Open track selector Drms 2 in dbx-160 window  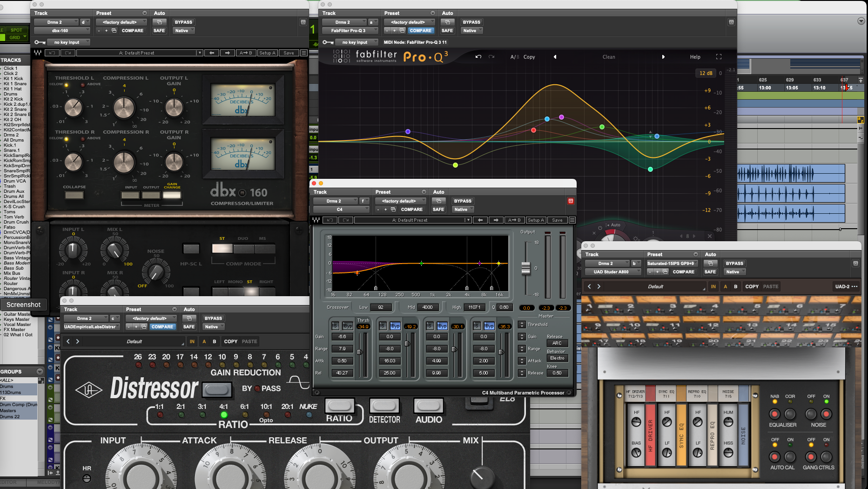[56, 22]
